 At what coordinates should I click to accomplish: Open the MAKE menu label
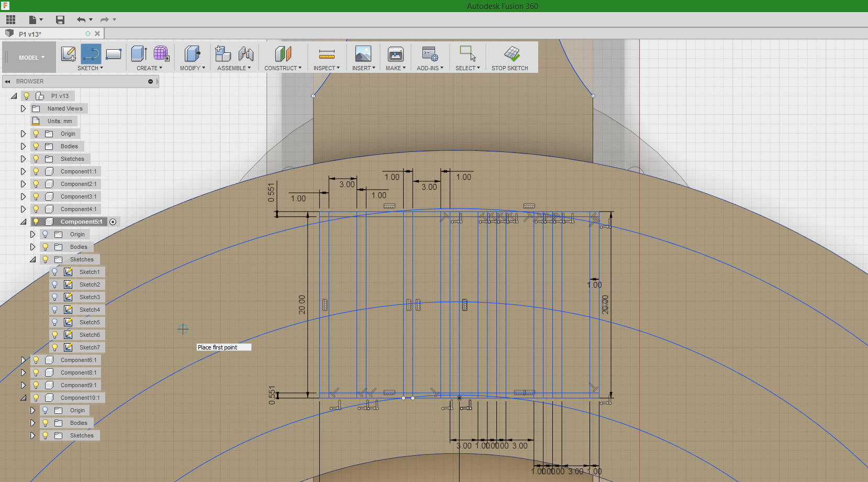click(395, 68)
